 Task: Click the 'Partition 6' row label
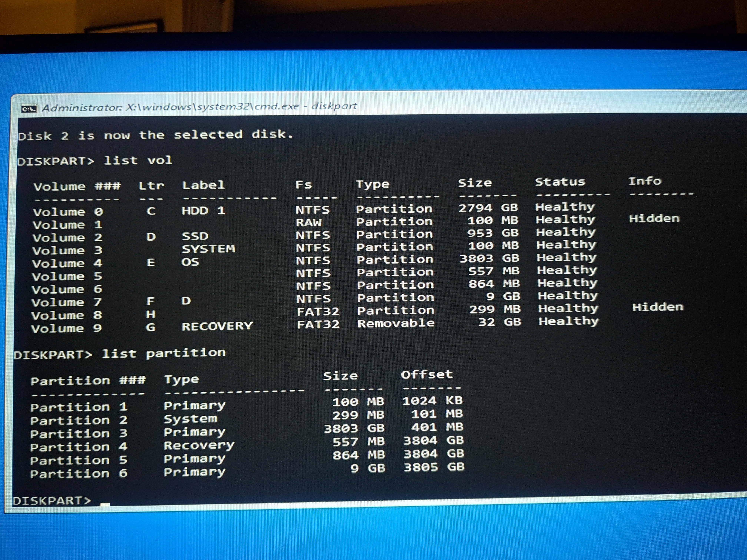(x=79, y=474)
